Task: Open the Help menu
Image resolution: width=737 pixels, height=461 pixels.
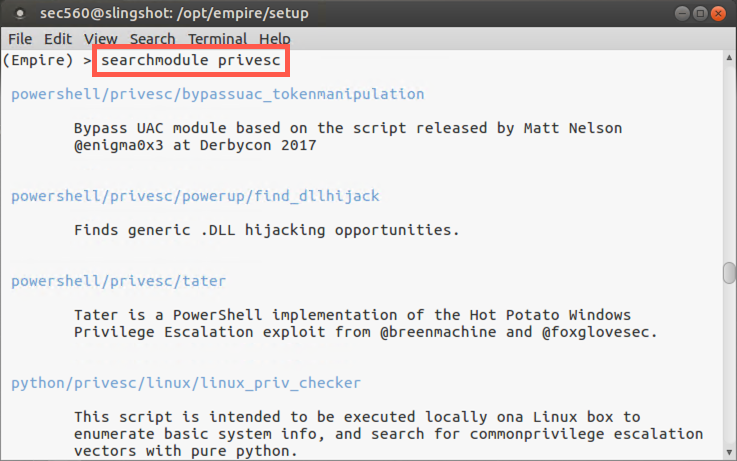Action: [274, 39]
